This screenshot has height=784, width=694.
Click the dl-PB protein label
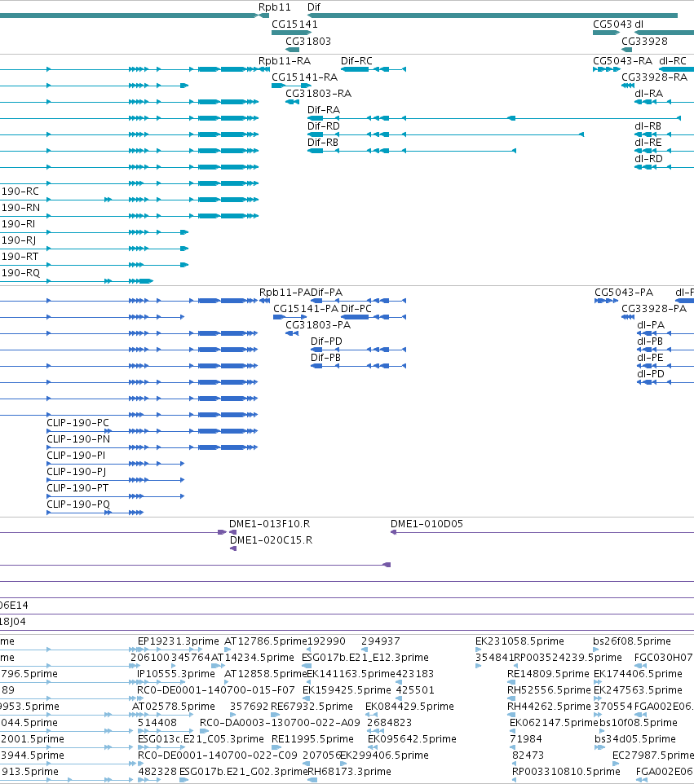(650, 341)
